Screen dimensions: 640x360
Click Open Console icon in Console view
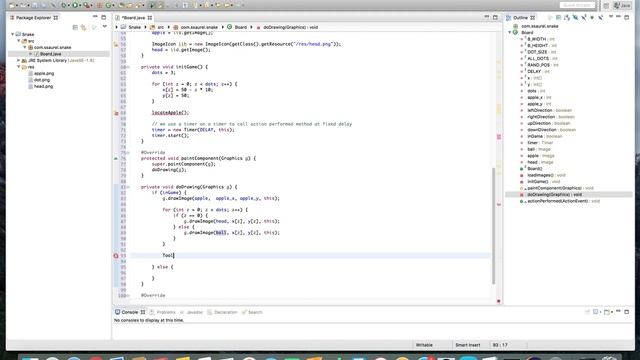[607, 312]
